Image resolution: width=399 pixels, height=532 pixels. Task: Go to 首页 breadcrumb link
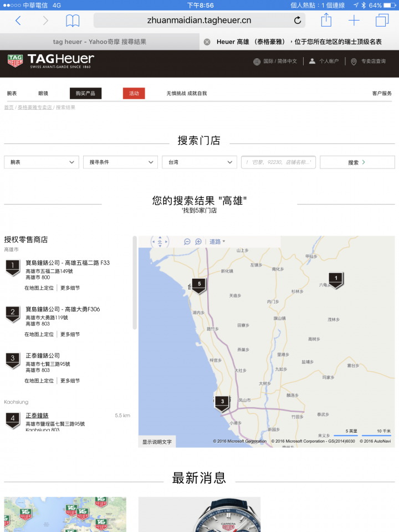(9, 107)
